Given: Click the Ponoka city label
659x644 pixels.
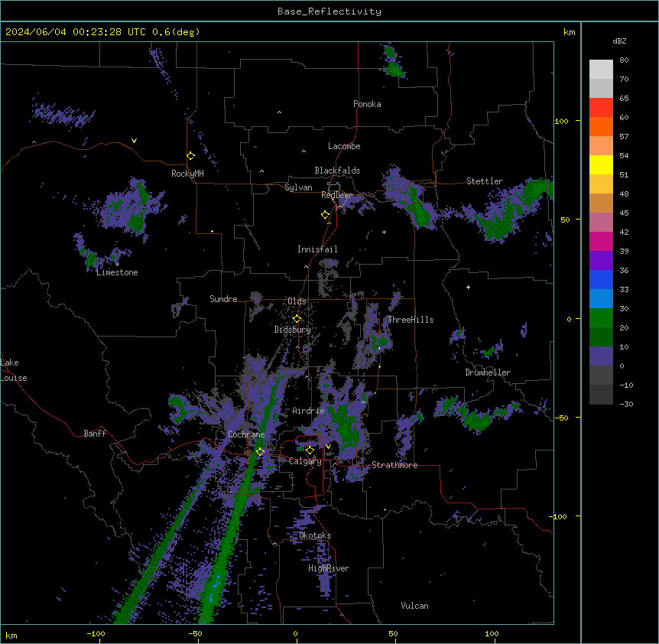Looking at the screenshot, I should pos(367,104).
